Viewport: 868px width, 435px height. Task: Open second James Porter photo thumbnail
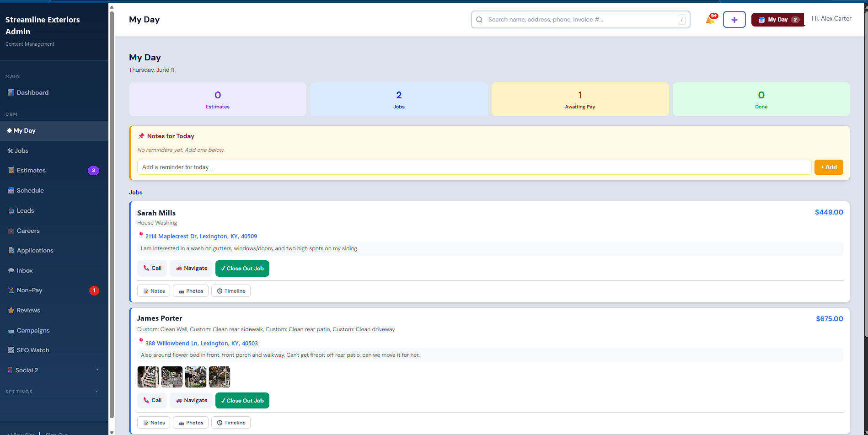click(x=172, y=377)
